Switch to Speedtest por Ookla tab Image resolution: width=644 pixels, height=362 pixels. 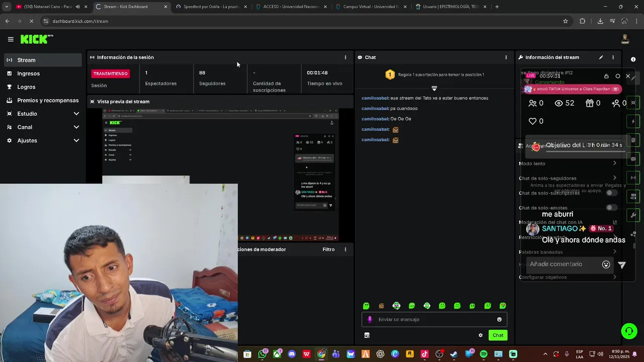point(211,7)
